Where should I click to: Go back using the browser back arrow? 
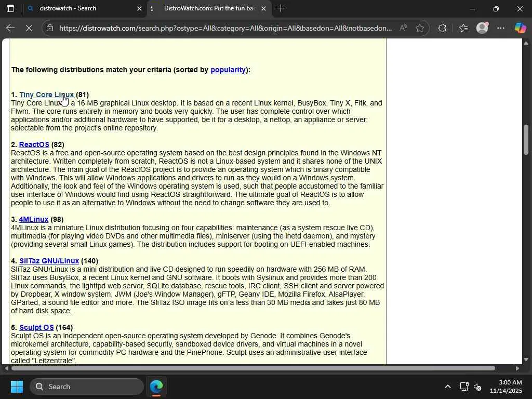coord(10,28)
